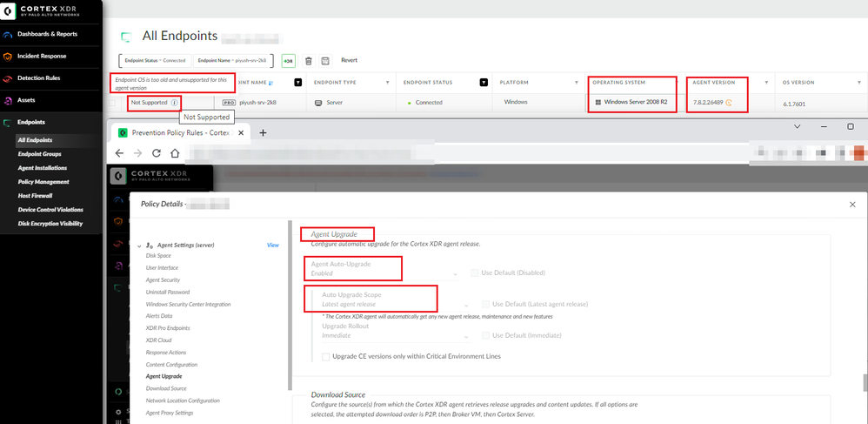Select Agent Proxy Settings in Policy Details tree

170,413
